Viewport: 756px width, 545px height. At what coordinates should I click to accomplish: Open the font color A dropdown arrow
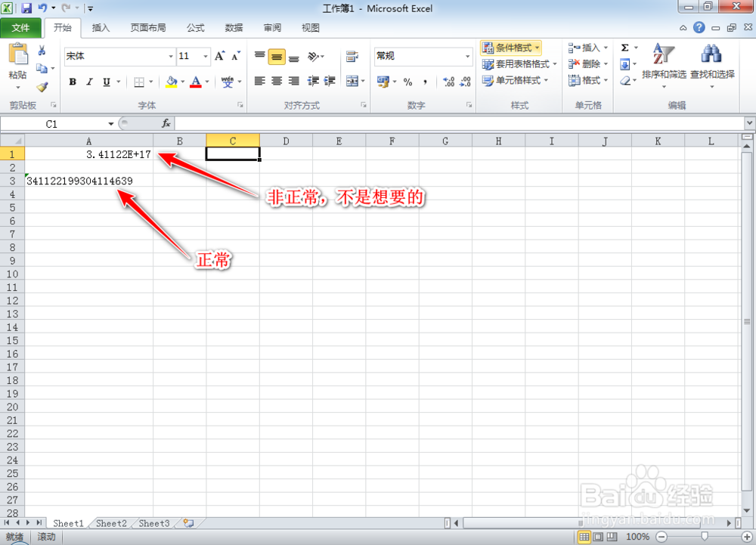[x=206, y=82]
